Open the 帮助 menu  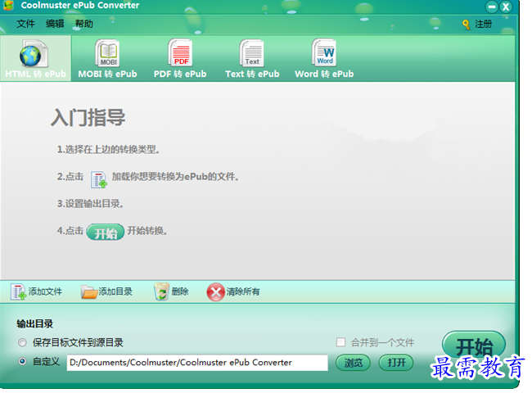coord(83,24)
